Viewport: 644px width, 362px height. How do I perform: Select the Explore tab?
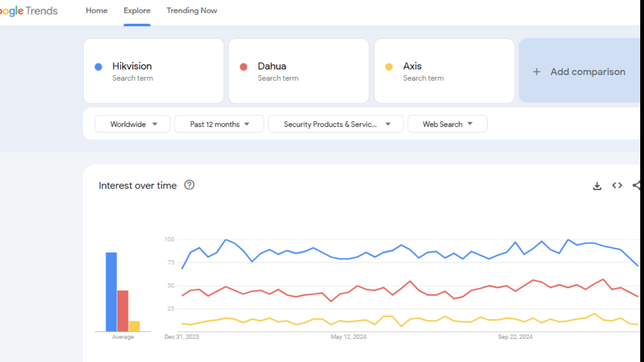pos(137,10)
